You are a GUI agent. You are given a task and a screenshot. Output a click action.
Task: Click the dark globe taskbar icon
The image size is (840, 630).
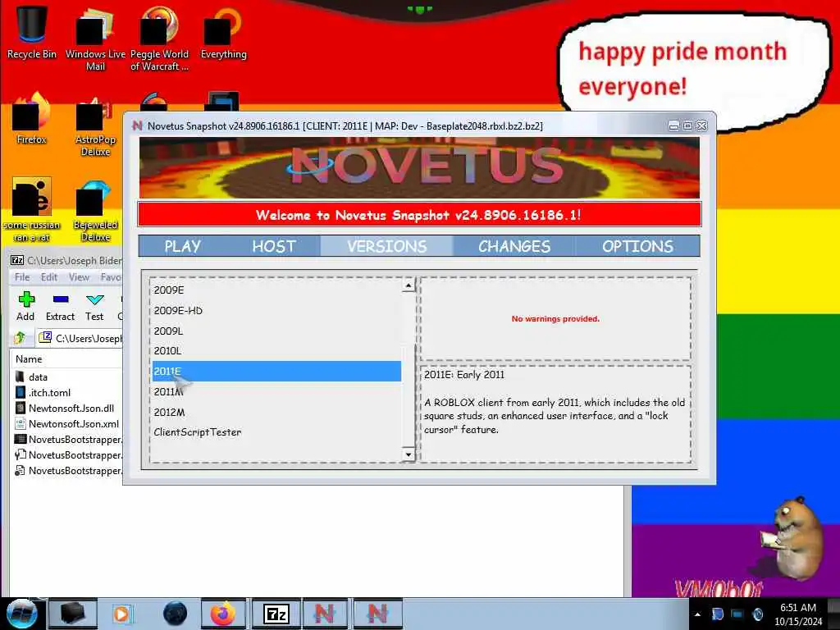pos(176,614)
